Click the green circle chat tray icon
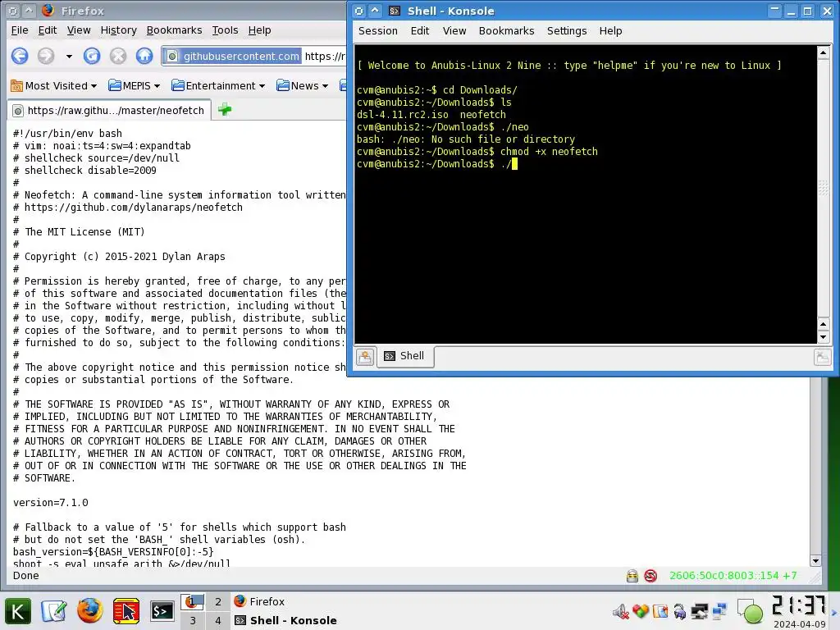Image resolution: width=840 pixels, height=630 pixels. (x=751, y=612)
